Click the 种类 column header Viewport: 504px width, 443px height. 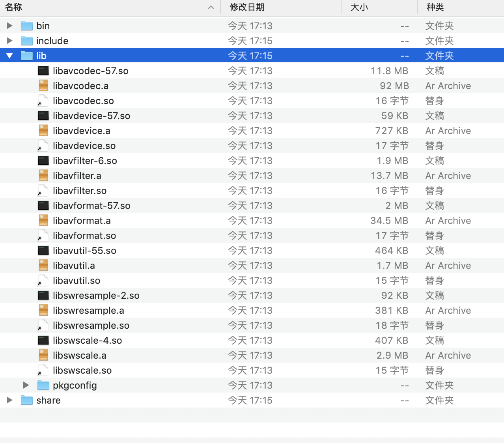435,7
